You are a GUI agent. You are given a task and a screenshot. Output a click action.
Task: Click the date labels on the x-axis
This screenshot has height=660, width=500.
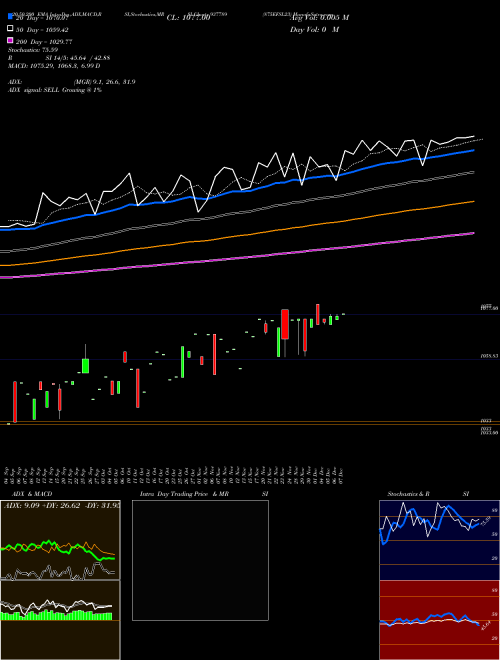tap(175, 475)
